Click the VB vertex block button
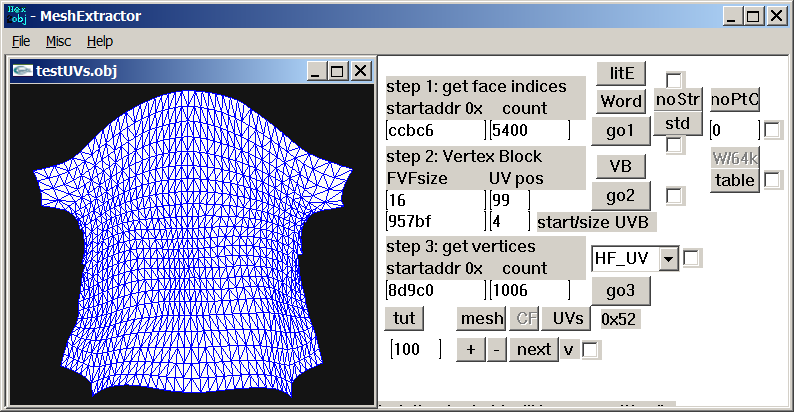 (x=621, y=165)
